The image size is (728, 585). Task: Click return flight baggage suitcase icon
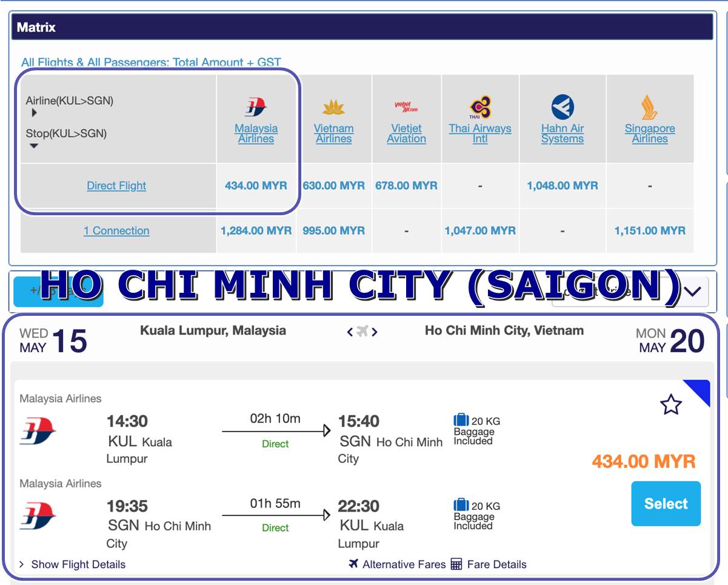(x=461, y=505)
